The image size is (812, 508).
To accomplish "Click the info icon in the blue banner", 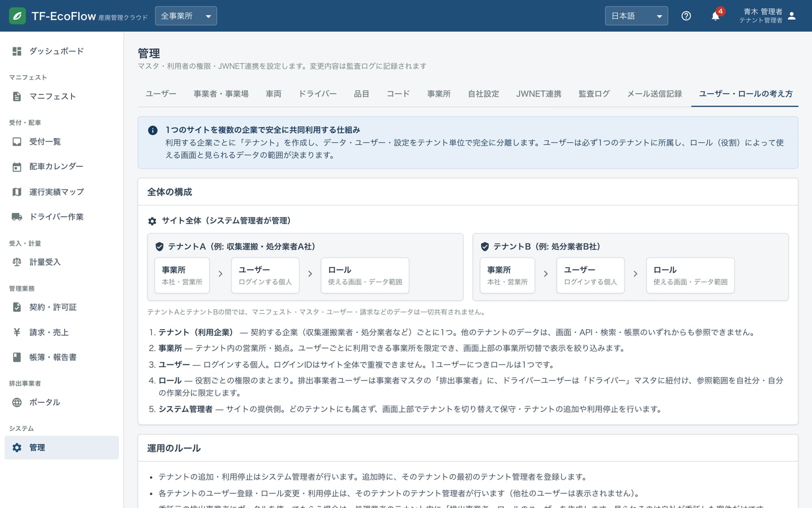I will 152,131.
